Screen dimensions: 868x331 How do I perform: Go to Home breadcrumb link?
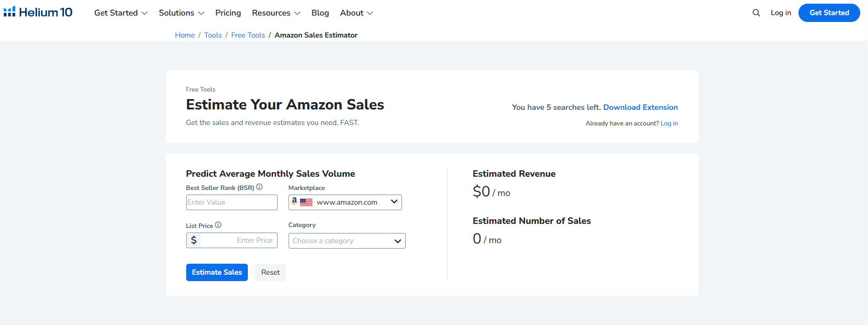coord(185,35)
